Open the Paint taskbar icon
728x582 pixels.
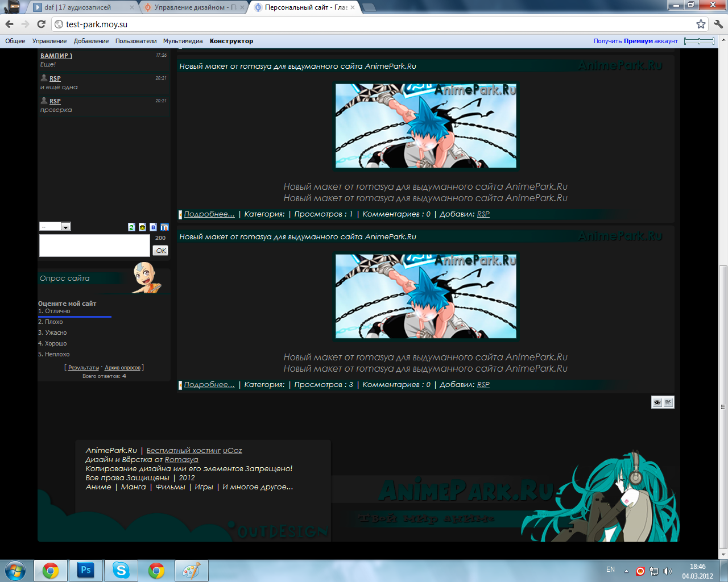click(x=192, y=571)
